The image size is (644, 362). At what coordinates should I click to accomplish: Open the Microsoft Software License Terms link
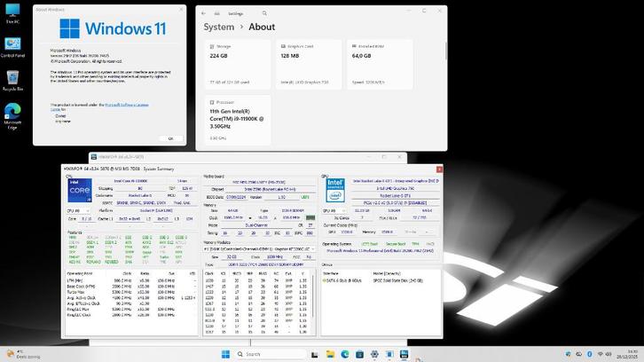click(127, 105)
